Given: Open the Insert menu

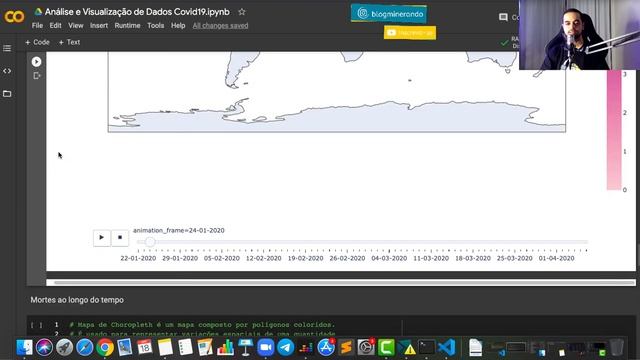Looking at the screenshot, I should tap(99, 25).
